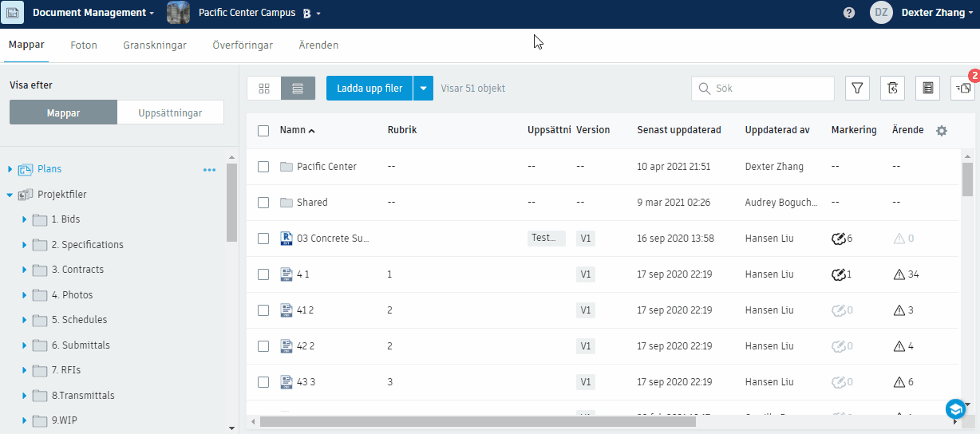Check the 41 2 row checkbox

coord(263,310)
